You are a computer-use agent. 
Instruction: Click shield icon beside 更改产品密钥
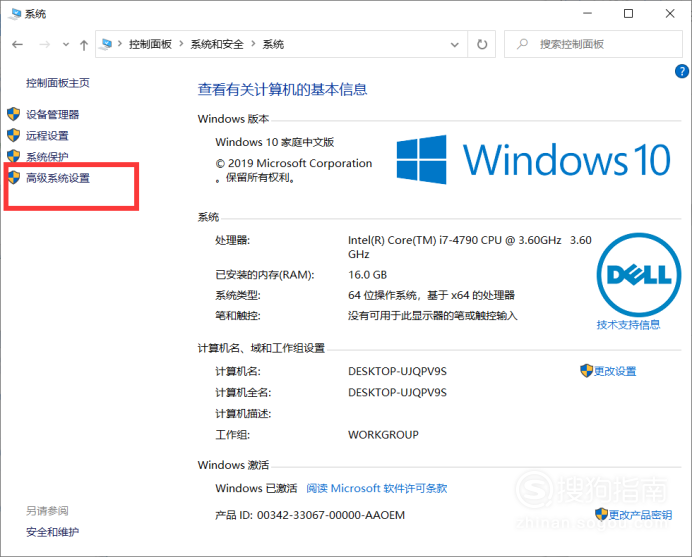pos(601,514)
